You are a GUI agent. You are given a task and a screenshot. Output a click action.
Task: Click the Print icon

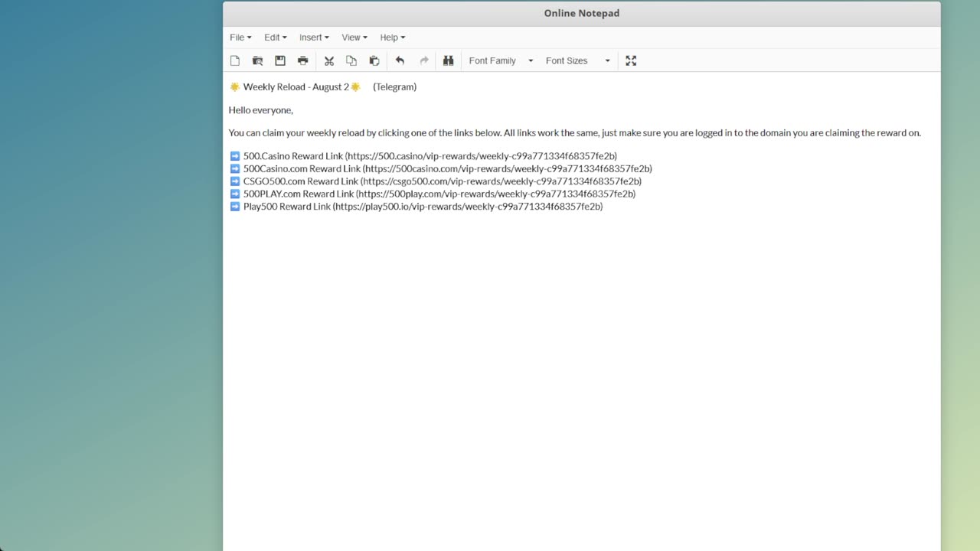(302, 60)
